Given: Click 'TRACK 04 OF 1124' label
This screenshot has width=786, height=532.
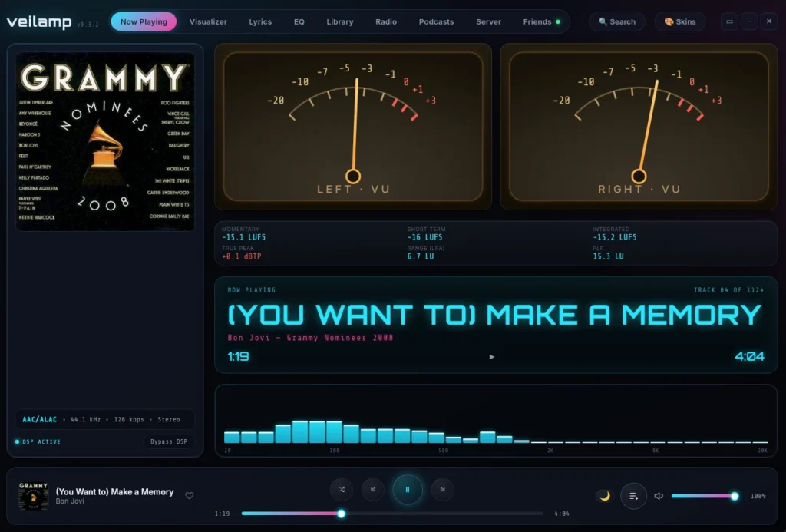Looking at the screenshot, I should click(x=728, y=290).
